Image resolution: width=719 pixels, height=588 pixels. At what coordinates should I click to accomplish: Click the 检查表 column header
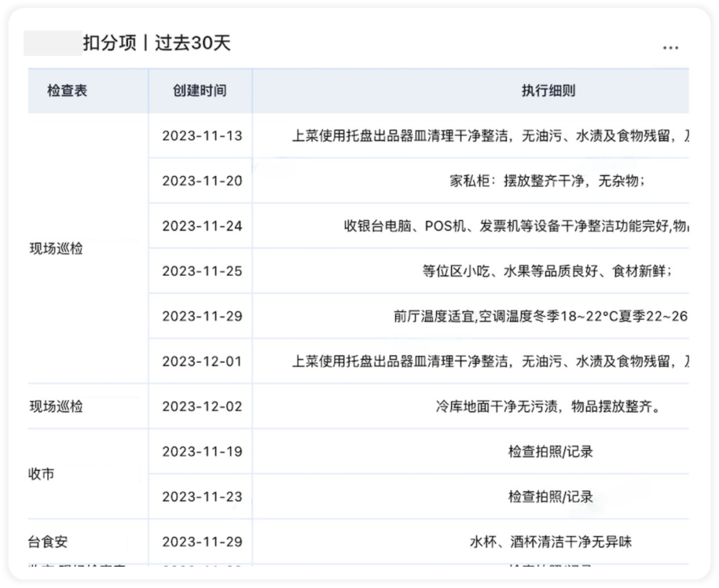tap(67, 91)
